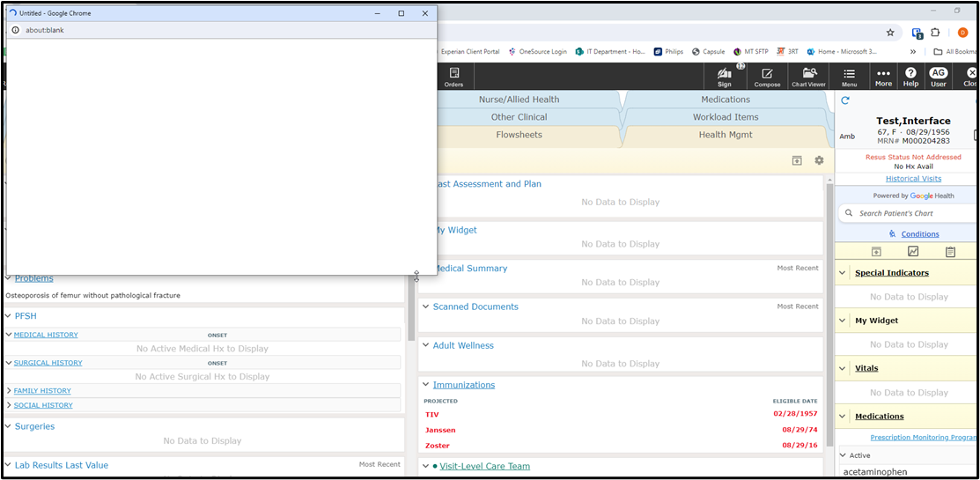Launch the Chart Viewer icon
This screenshot has width=980, height=480.
point(808,77)
